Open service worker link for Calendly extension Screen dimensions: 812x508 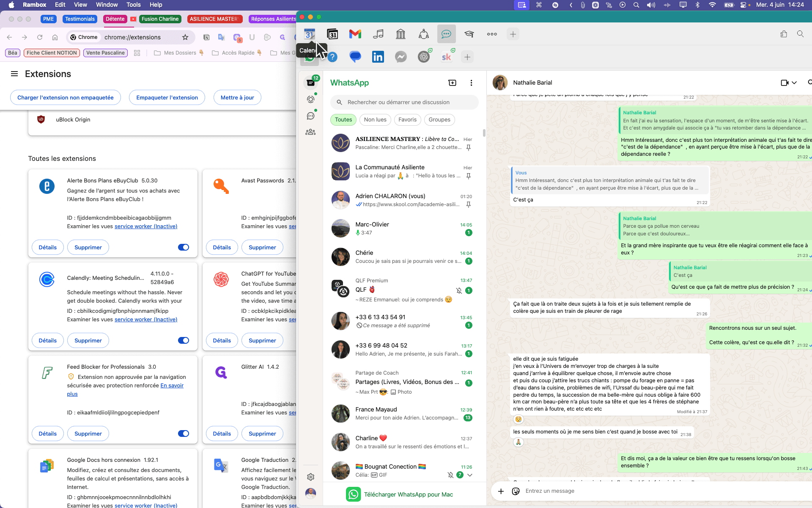point(146,320)
